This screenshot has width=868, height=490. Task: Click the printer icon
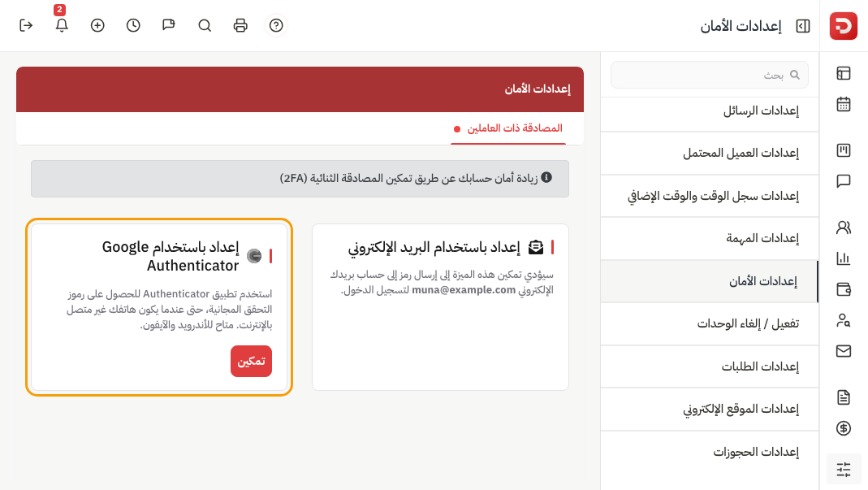240,25
